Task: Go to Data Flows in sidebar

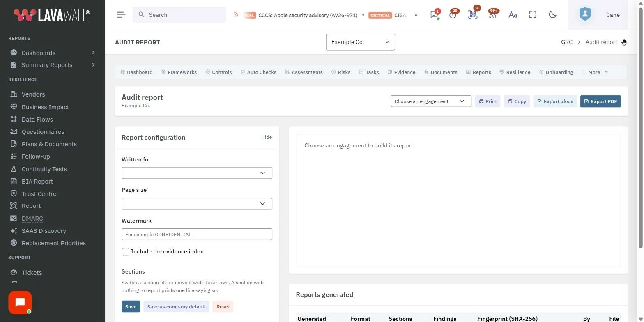Action: 37,120
